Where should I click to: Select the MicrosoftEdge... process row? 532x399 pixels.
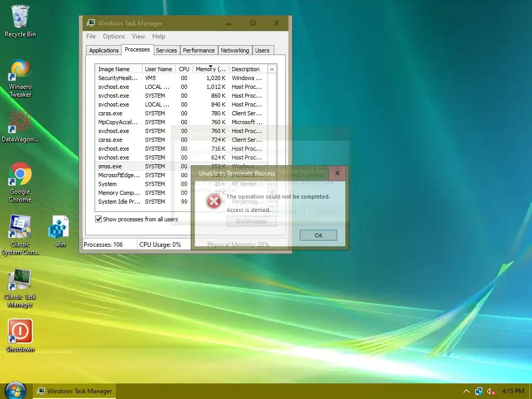coord(181,175)
